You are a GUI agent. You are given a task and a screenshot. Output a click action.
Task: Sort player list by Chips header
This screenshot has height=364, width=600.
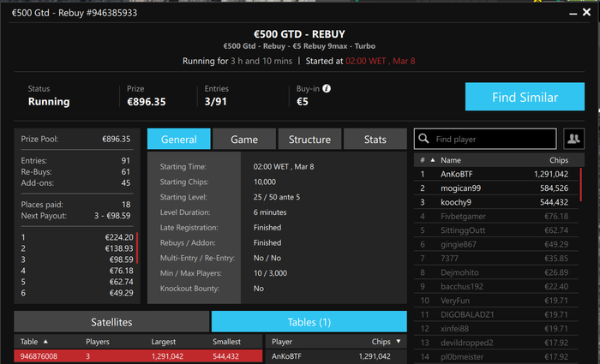[559, 160]
